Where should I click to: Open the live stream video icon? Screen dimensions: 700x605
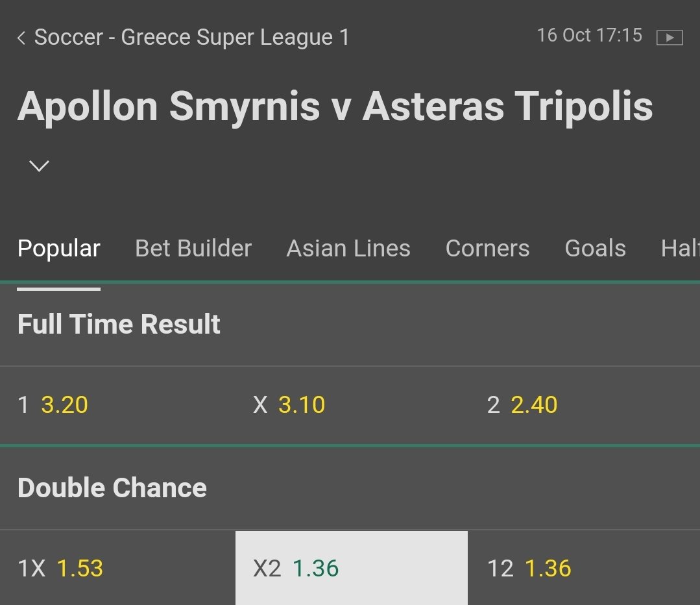coord(670,38)
